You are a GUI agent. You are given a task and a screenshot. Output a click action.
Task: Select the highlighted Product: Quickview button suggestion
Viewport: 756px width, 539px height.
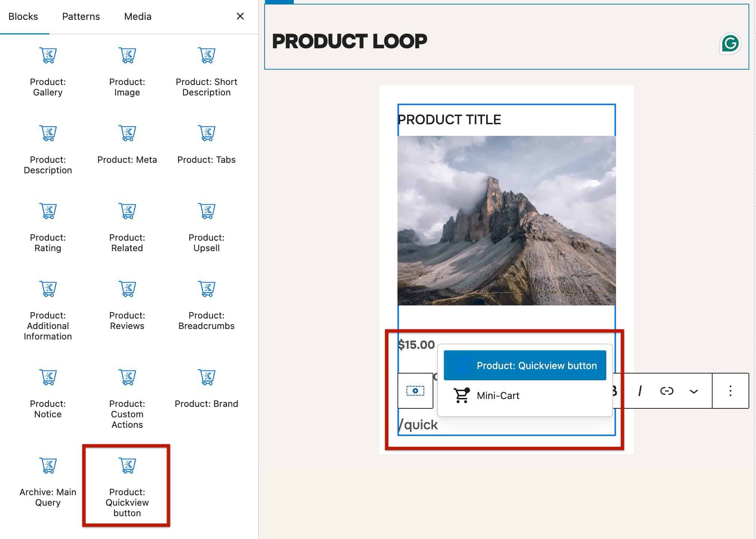(525, 365)
